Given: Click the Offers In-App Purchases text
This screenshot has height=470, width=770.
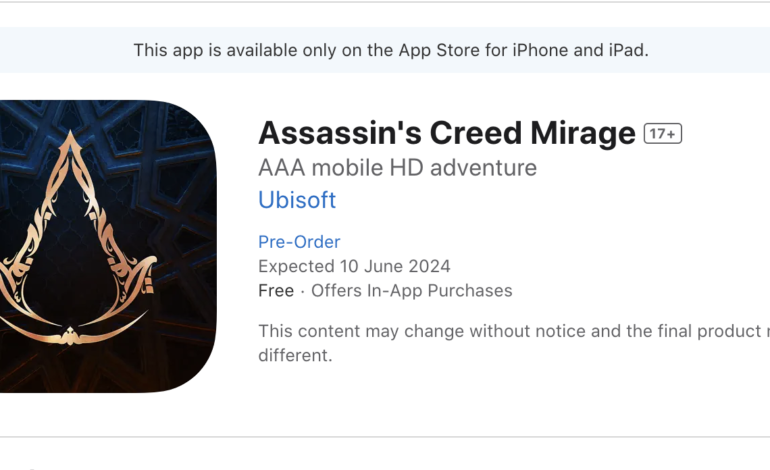Looking at the screenshot, I should [x=411, y=291].
